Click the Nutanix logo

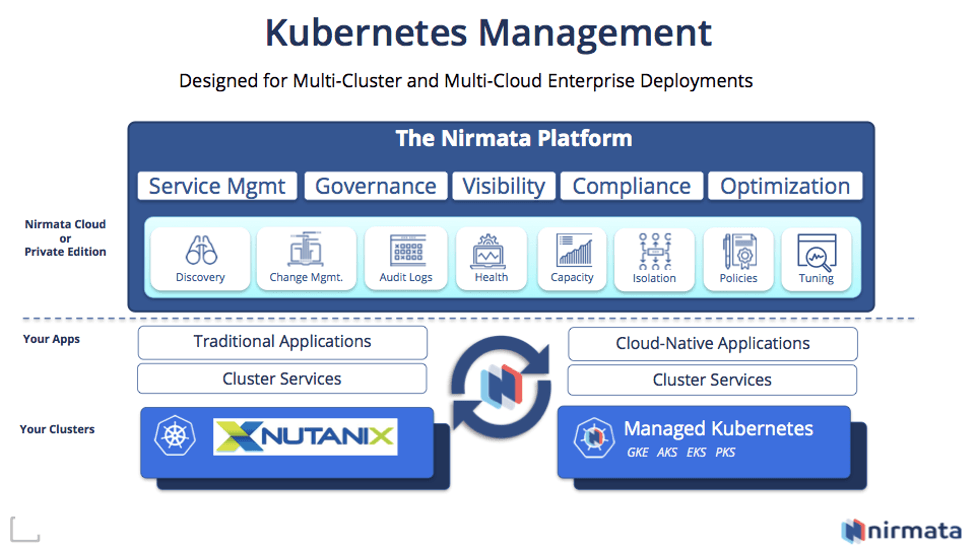(305, 437)
